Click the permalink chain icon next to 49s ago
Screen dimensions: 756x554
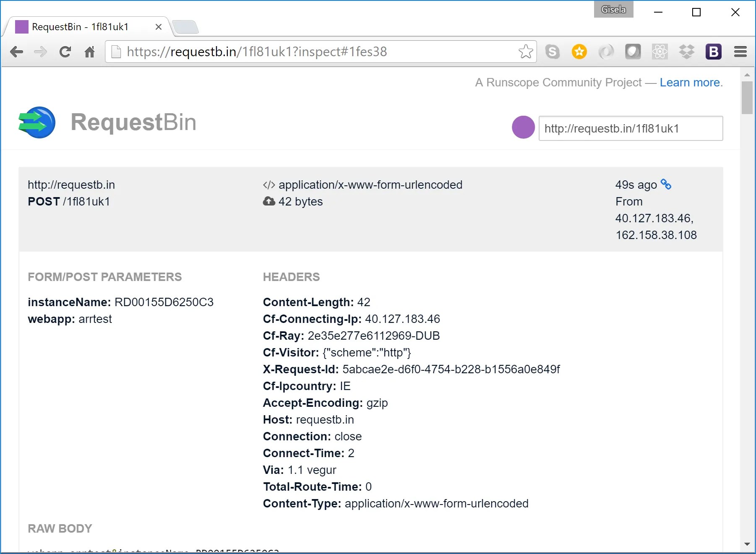(x=666, y=184)
